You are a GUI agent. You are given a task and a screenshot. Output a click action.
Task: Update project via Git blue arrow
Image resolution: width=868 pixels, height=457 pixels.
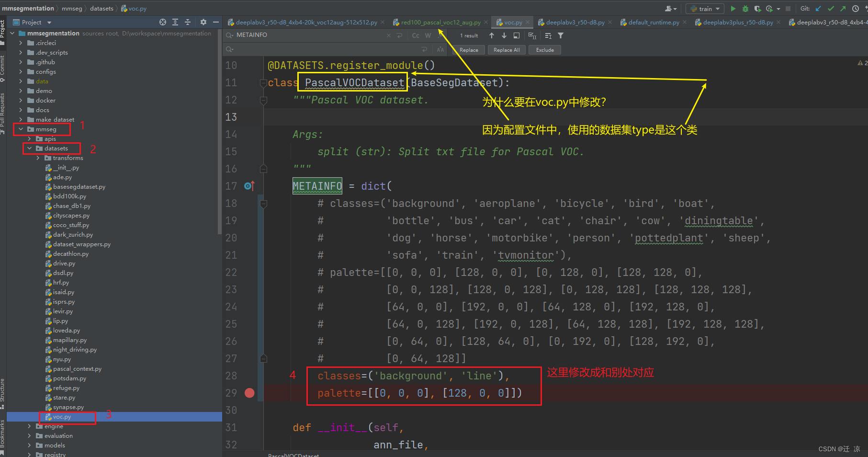point(818,9)
